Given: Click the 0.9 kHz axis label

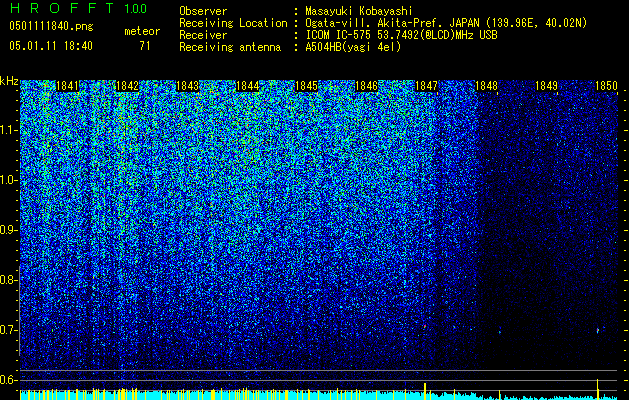Looking at the screenshot, I should pos(8,230).
